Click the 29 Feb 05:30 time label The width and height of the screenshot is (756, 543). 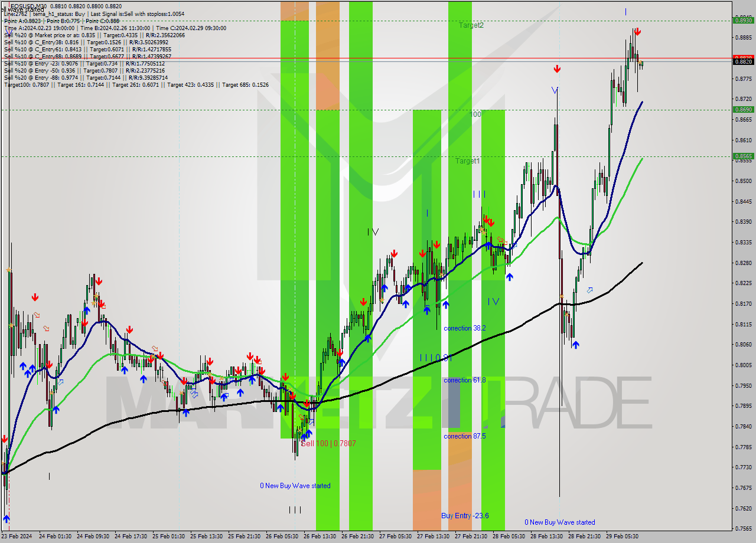coord(623,537)
